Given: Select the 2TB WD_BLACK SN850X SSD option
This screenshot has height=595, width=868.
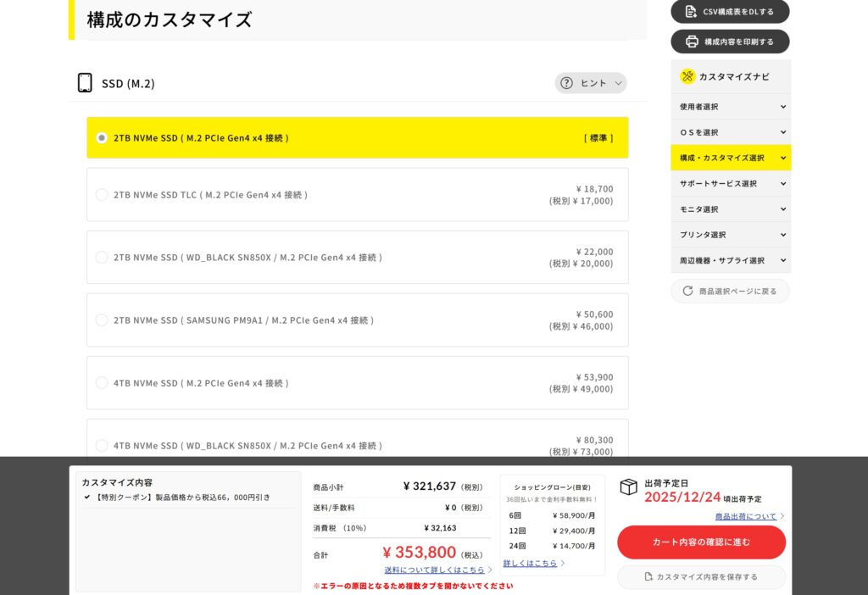Looking at the screenshot, I should click(x=102, y=258).
